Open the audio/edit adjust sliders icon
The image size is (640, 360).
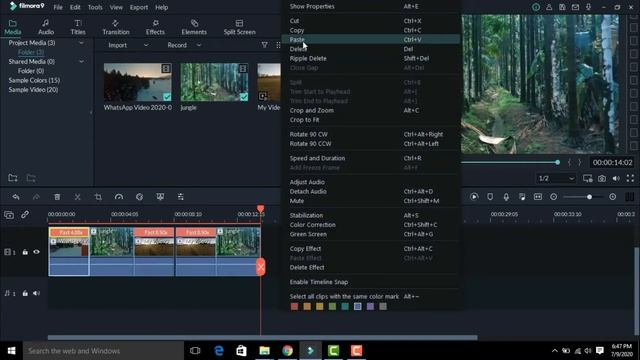[x=180, y=197]
